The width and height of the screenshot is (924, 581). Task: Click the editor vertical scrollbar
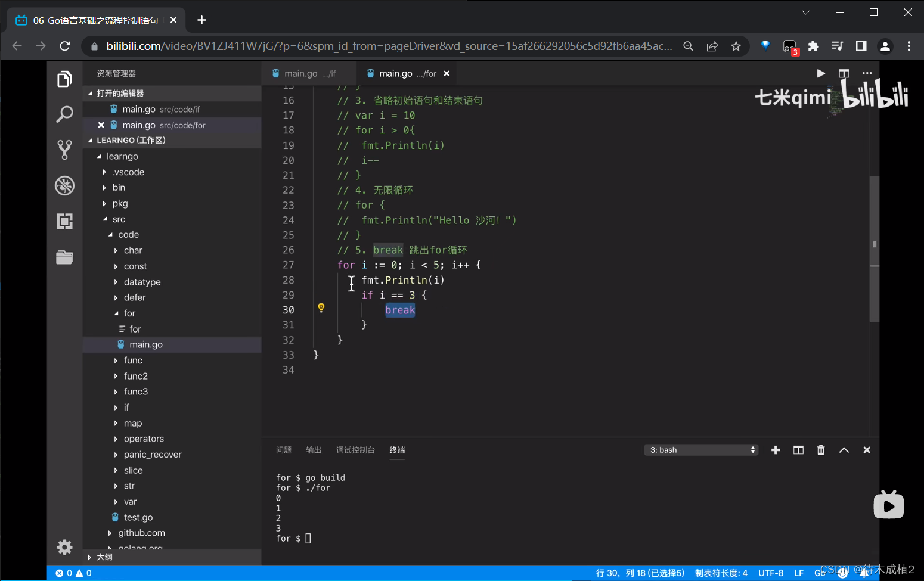[x=875, y=249]
